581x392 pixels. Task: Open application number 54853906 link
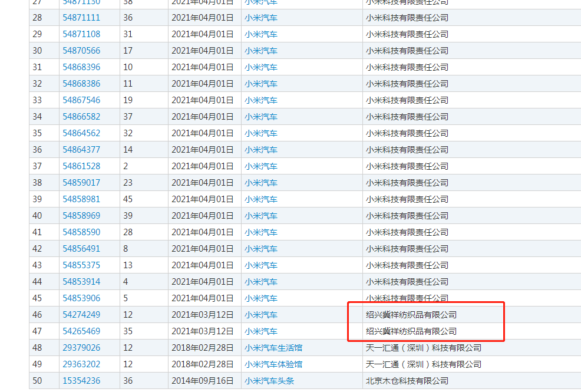(81, 298)
